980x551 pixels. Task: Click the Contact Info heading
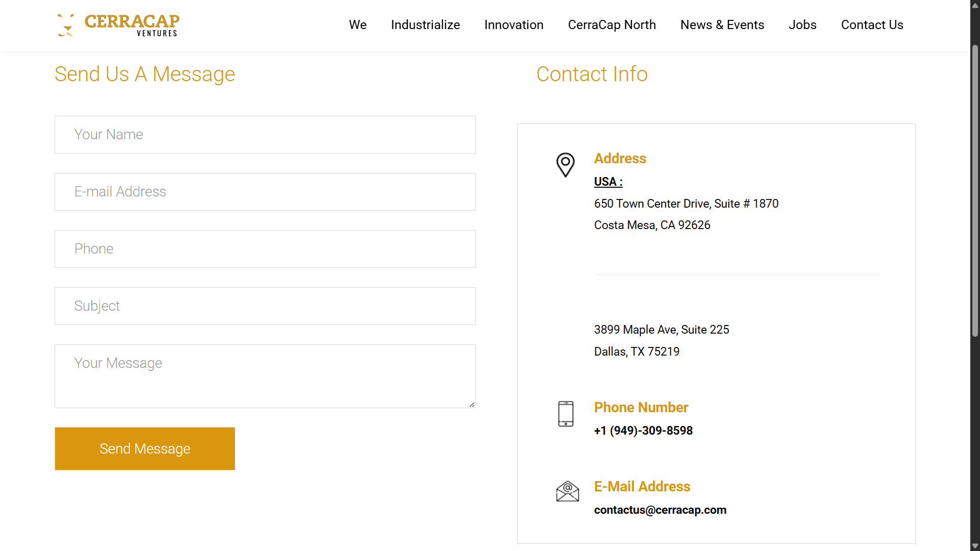pos(592,74)
